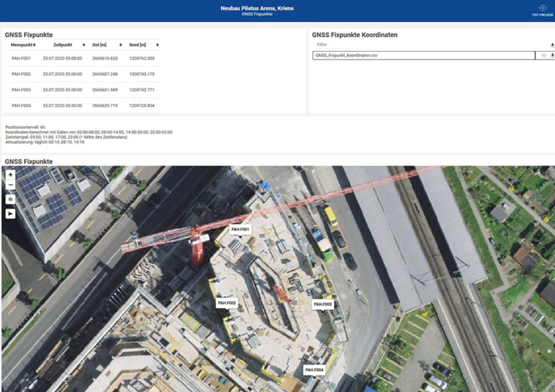Zoom in on the map
Screen dimensions: 555x392
[11, 174]
